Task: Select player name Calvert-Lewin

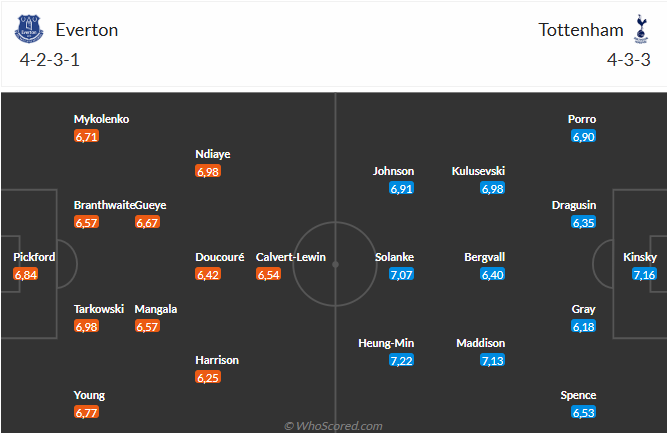Action: (291, 257)
